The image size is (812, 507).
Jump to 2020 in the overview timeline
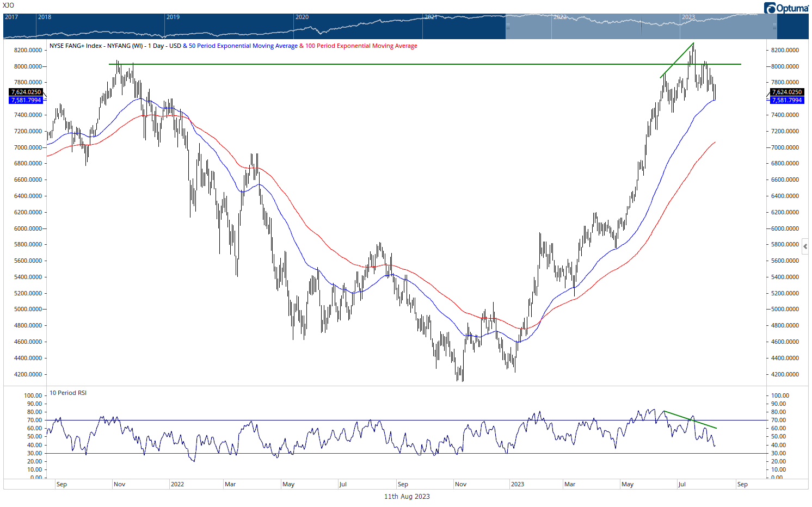pyautogui.click(x=302, y=17)
